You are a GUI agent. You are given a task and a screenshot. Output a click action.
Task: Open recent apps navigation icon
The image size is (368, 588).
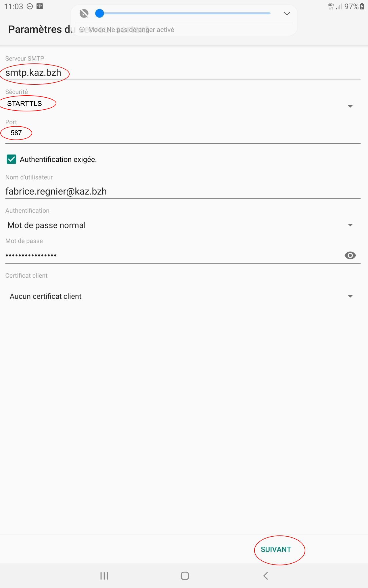(104, 576)
